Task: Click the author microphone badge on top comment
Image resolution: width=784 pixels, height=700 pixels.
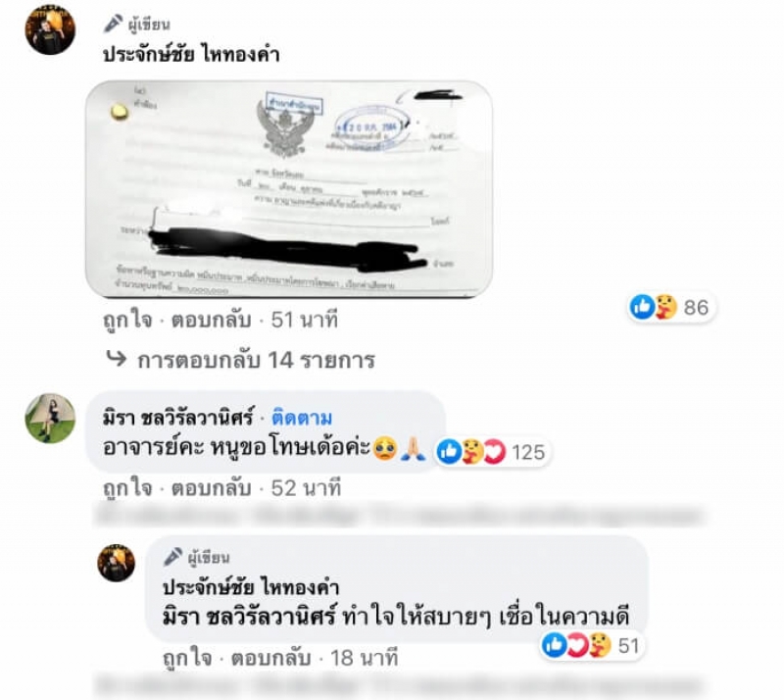Action: click(113, 23)
